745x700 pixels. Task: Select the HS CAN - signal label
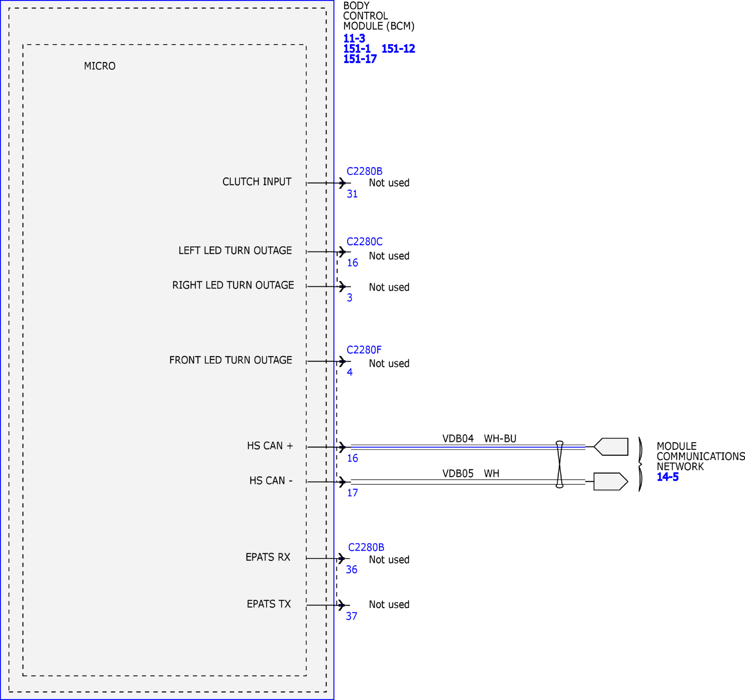tap(271, 480)
